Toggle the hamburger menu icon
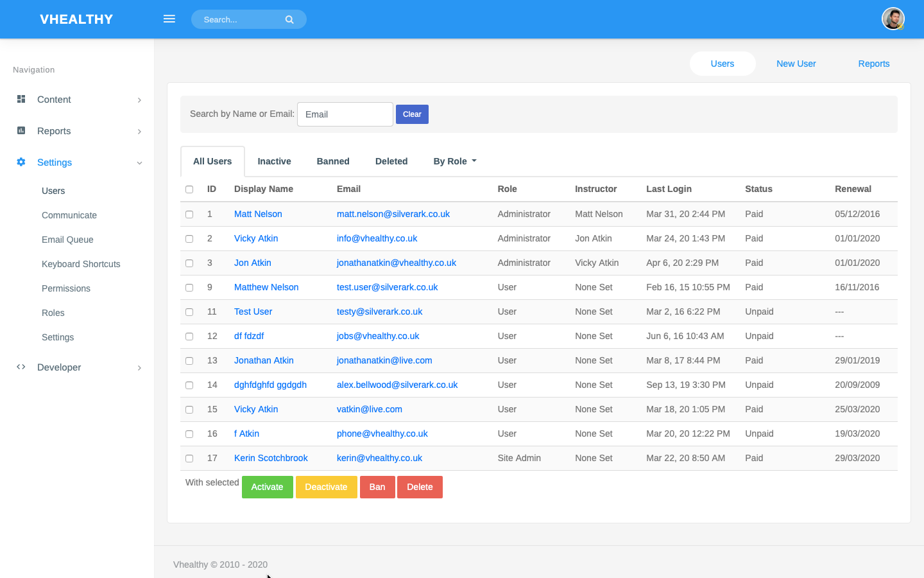The height and width of the screenshot is (578, 924). click(169, 19)
